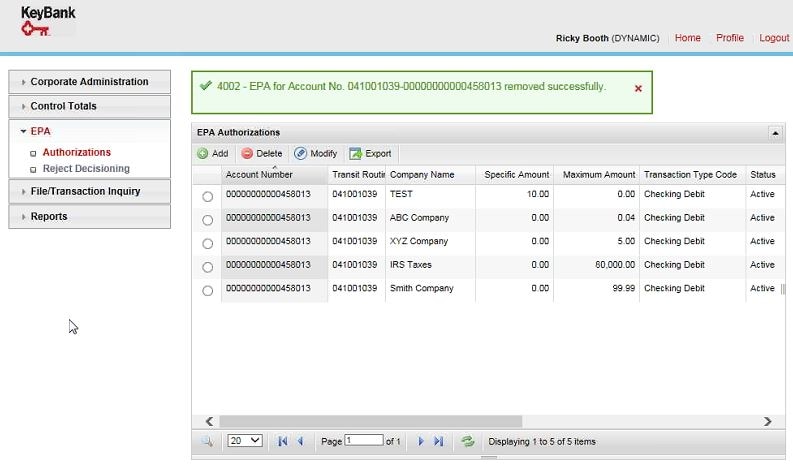The height and width of the screenshot is (465, 793).
Task: Click the IRS Taxes company name cell
Action: (430, 265)
